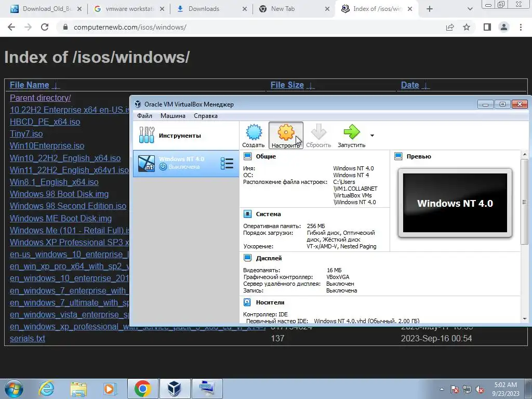Open the Chrome profile avatar
This screenshot has width=532, height=399.
pos(504,27)
